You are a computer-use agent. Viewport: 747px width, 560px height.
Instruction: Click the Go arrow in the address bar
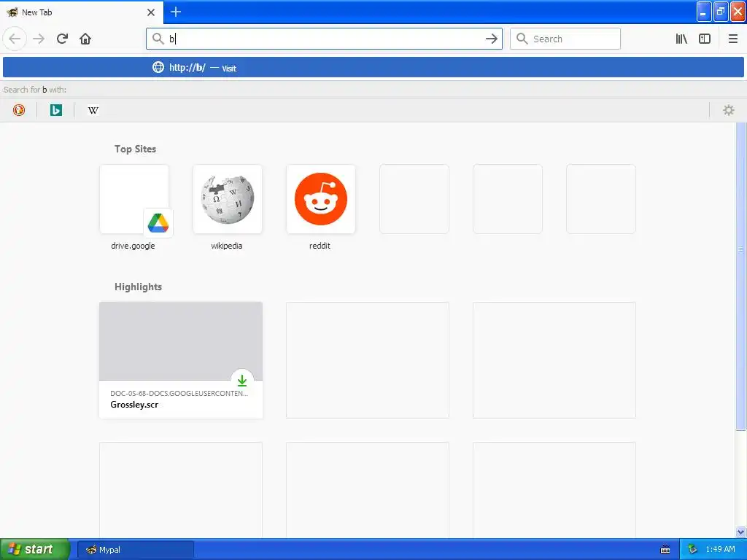click(491, 39)
